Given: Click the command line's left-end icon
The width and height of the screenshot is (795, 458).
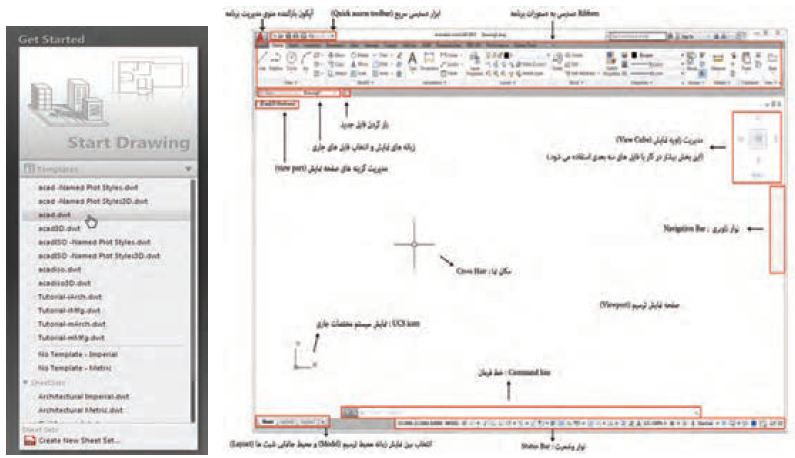Looking at the screenshot, I should point(349,412).
